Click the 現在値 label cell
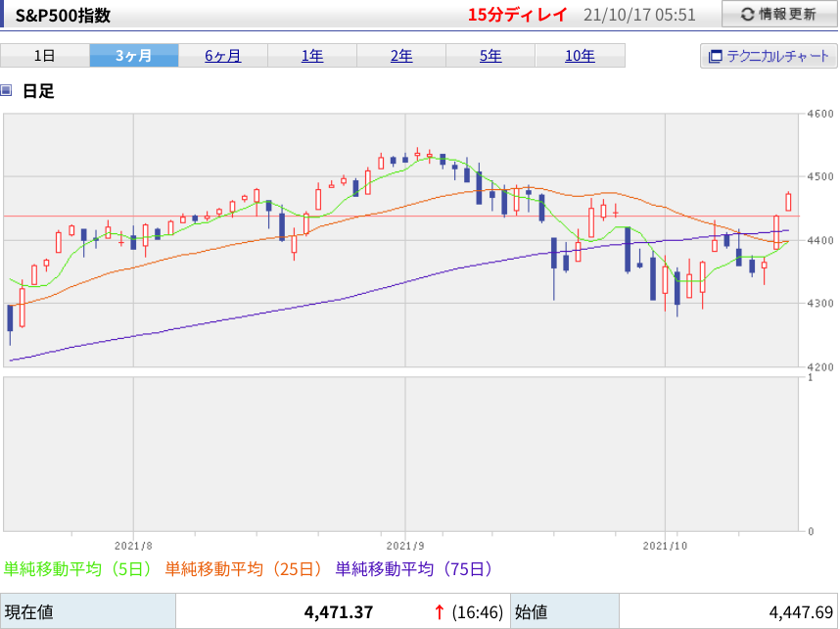Screen dimensions: 840x629 point(88,611)
